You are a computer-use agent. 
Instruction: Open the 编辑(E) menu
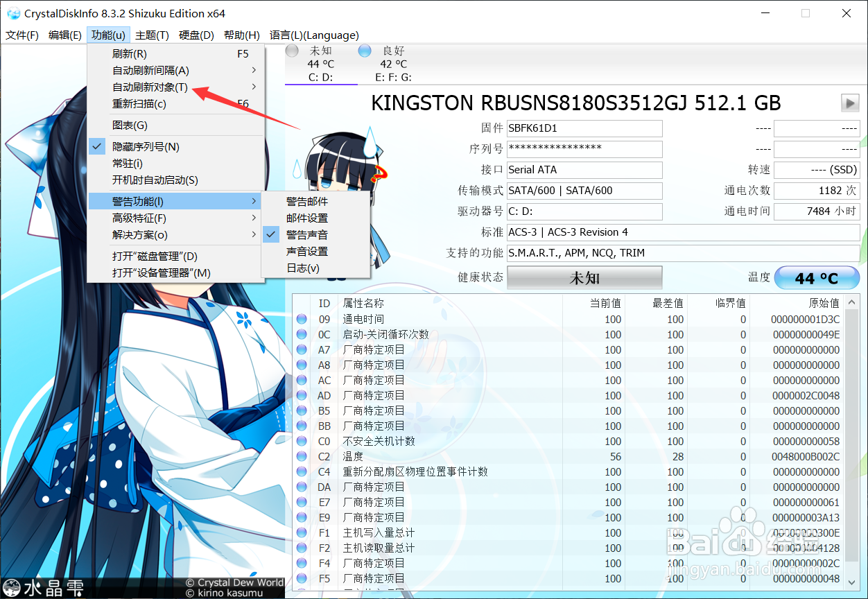(65, 35)
